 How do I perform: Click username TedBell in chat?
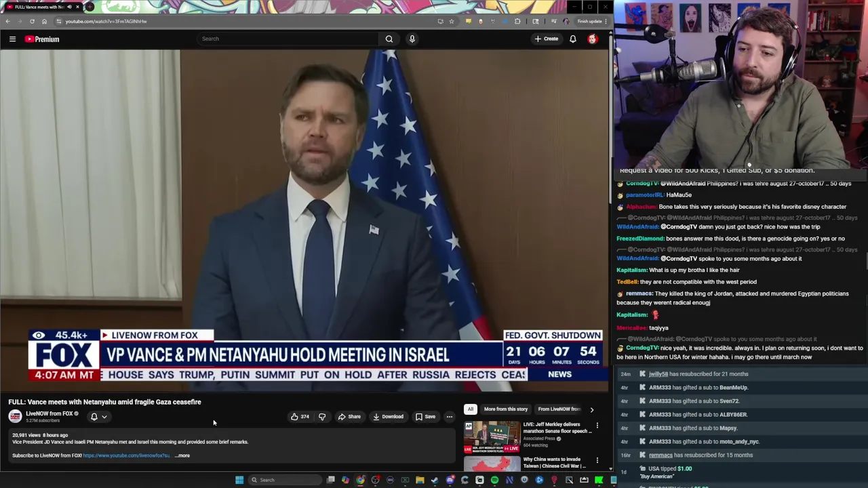tap(627, 282)
